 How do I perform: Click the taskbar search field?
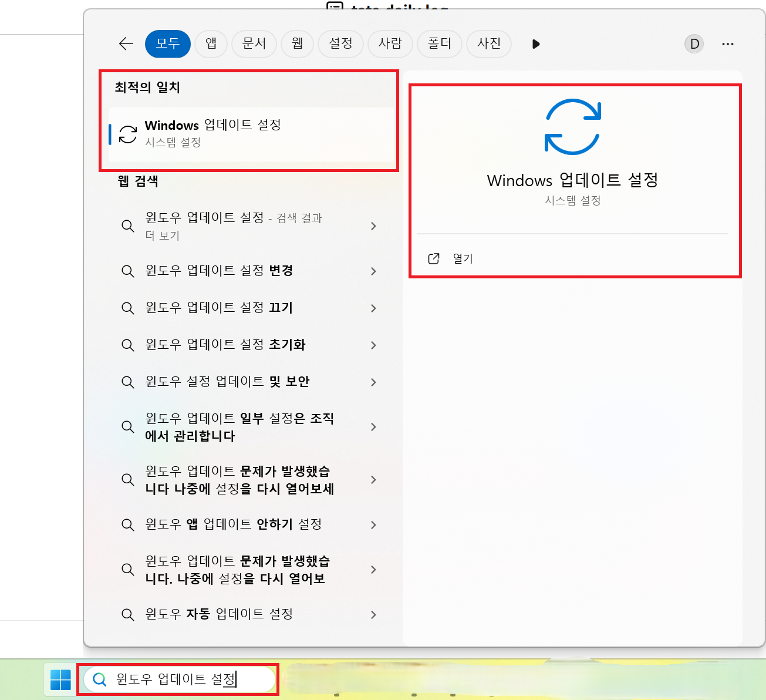tap(179, 679)
